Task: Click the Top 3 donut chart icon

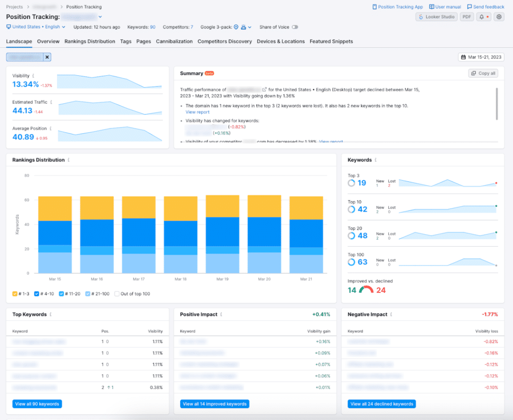Action: (351, 183)
